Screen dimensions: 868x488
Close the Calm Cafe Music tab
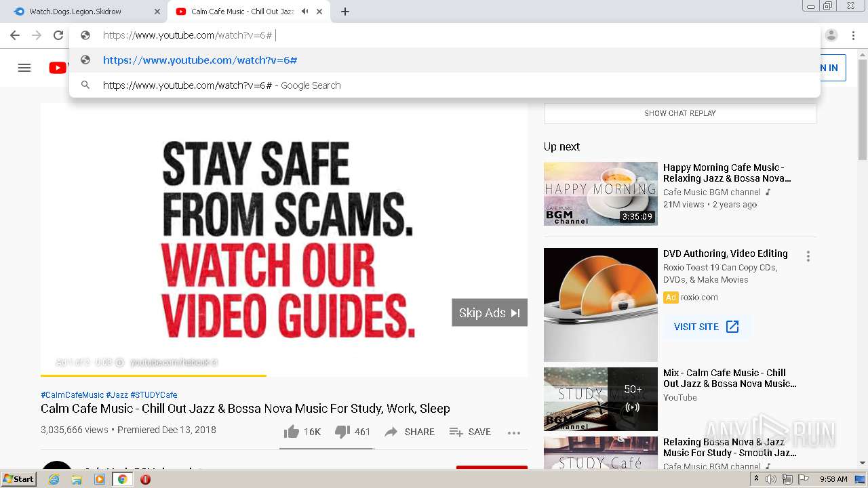click(x=319, y=12)
